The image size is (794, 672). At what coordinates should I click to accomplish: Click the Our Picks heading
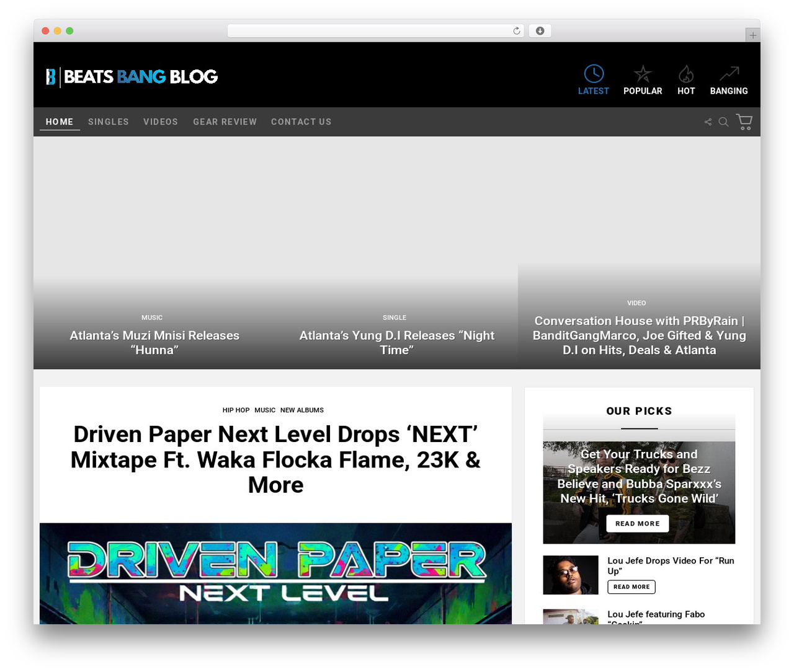[x=639, y=411]
